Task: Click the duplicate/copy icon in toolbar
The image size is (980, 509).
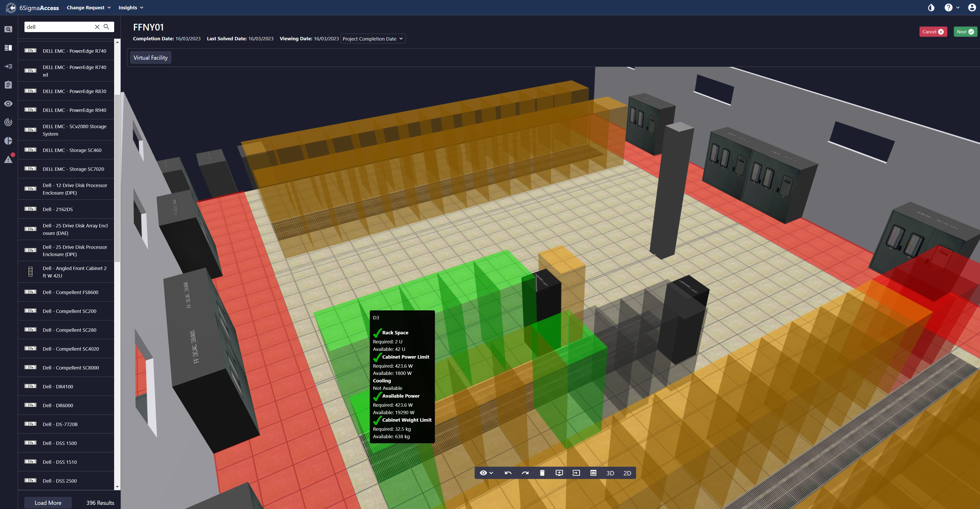Action: click(x=559, y=473)
